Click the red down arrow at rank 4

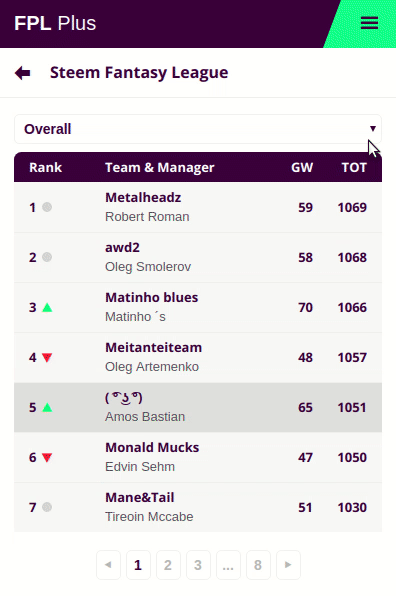[47, 357]
